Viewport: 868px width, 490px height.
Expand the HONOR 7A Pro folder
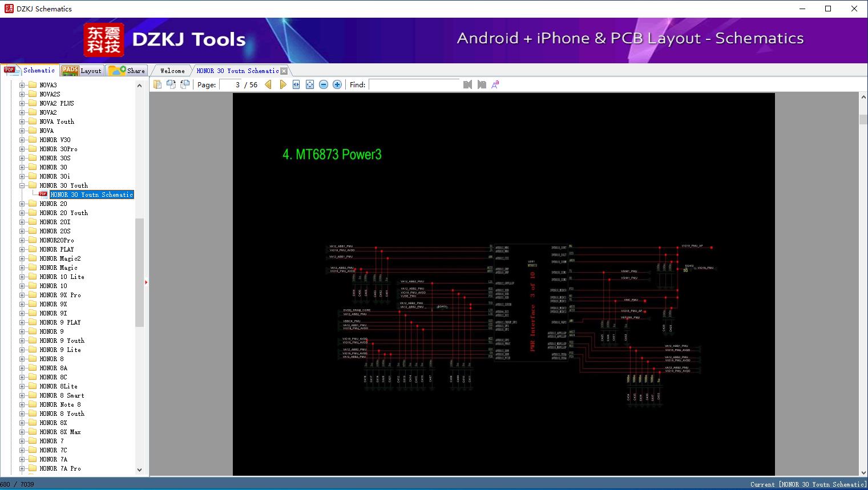coord(22,468)
